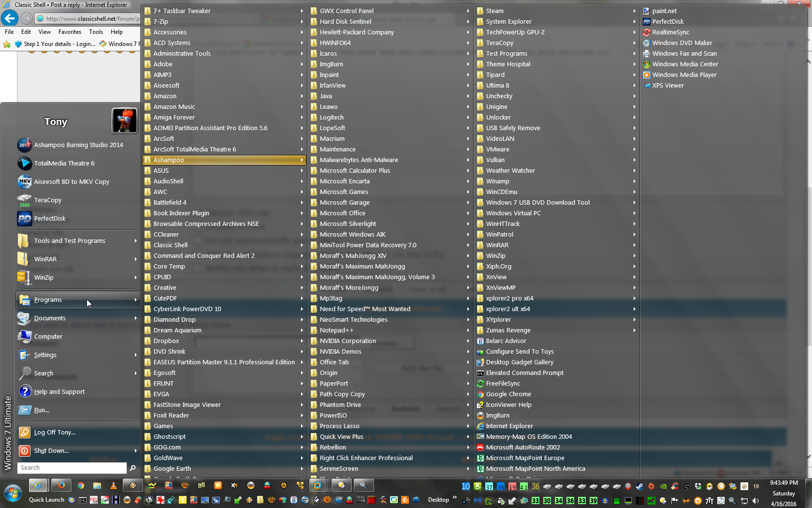Open the Tools menu in Internet Explorer
The width and height of the screenshot is (812, 508).
(x=96, y=32)
